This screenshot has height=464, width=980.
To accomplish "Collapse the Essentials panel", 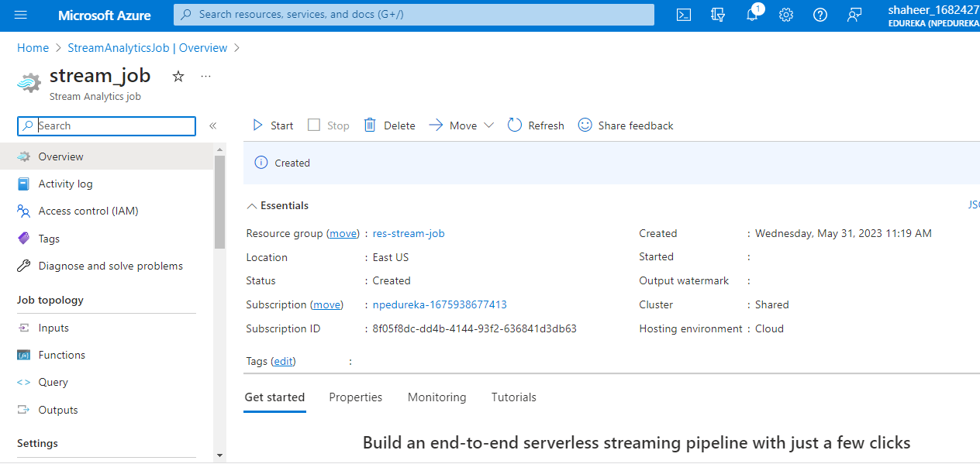I will pos(277,205).
